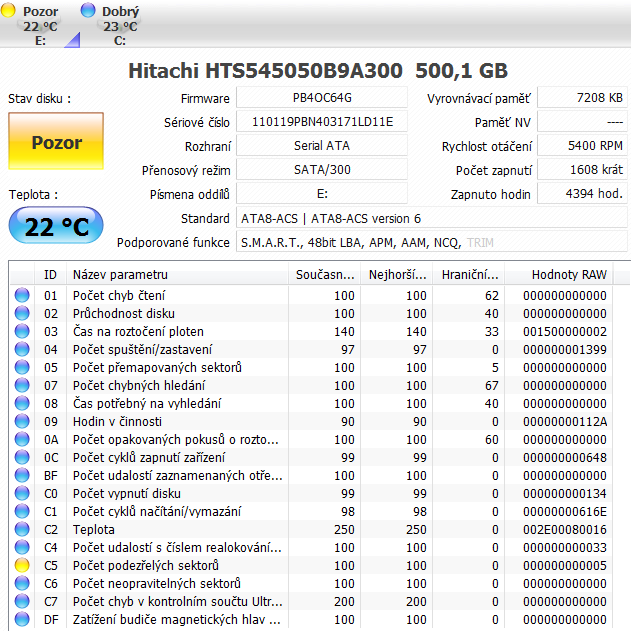
Task: Click the power-on hours field 4394 hod.
Action: tap(583, 194)
